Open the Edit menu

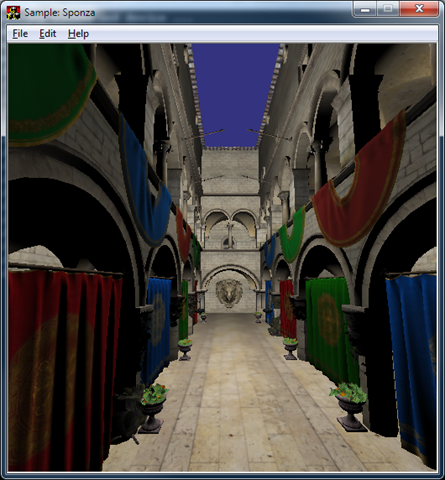[48, 34]
